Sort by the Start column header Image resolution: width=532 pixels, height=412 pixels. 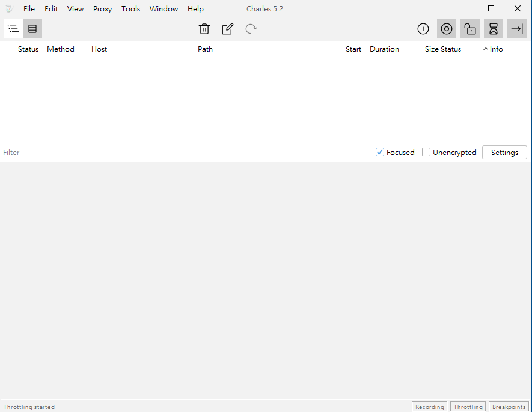353,49
